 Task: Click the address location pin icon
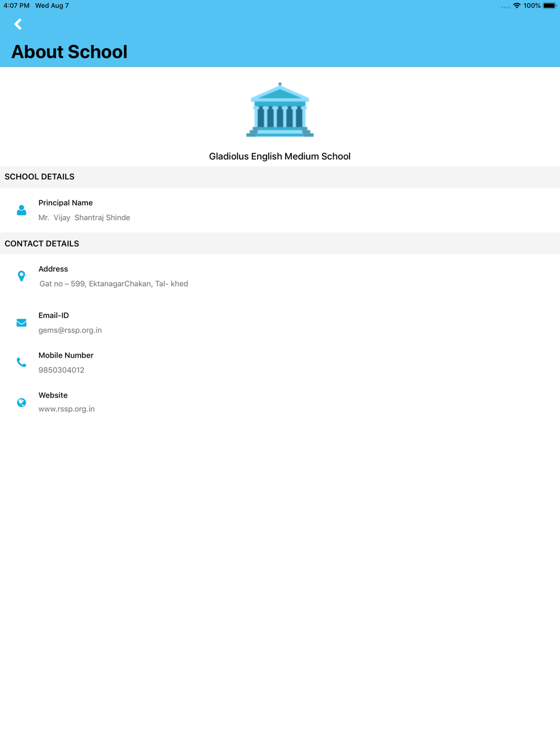tap(21, 276)
